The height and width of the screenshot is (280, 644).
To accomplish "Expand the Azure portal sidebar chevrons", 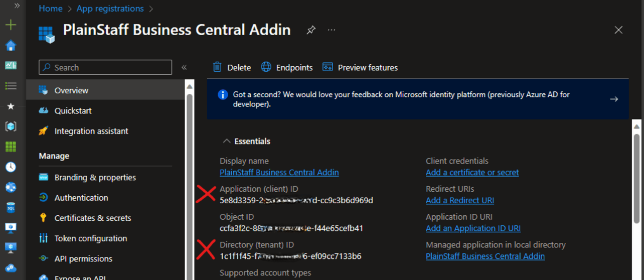I will pos(17,6).
